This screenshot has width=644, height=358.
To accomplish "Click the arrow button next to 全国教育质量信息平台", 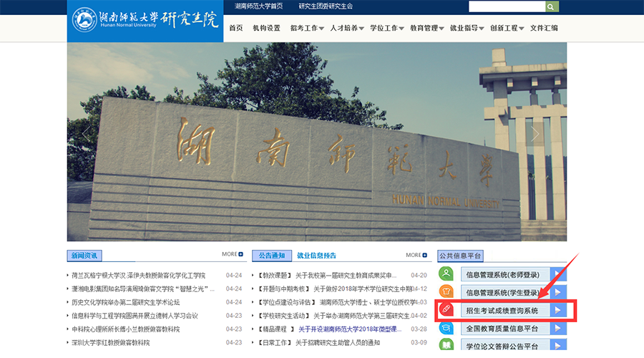I will [558, 328].
